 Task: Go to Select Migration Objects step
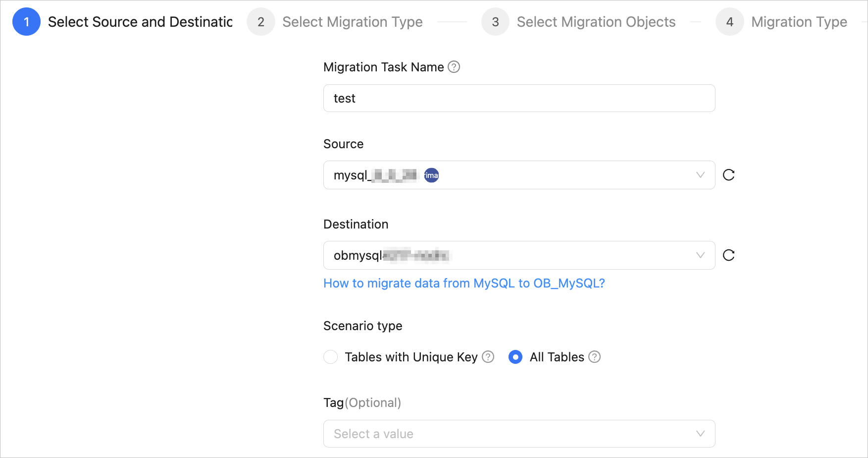tap(596, 22)
